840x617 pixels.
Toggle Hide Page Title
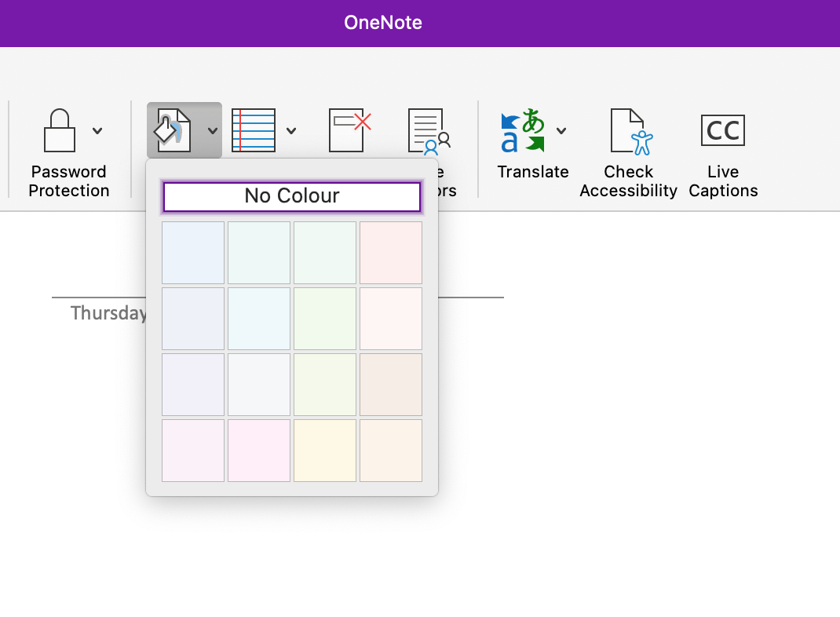(348, 128)
